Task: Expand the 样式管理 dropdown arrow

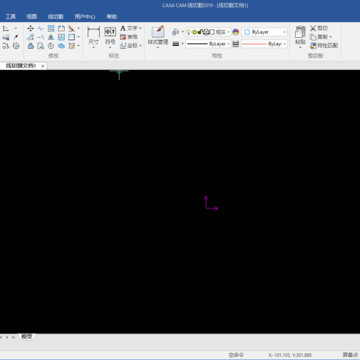Action: (158, 48)
